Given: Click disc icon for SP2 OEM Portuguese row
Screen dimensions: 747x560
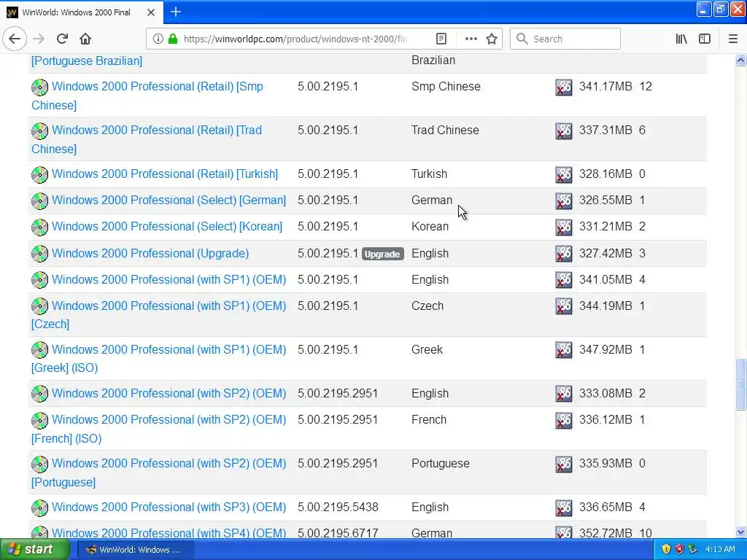Looking at the screenshot, I should [x=39, y=464].
